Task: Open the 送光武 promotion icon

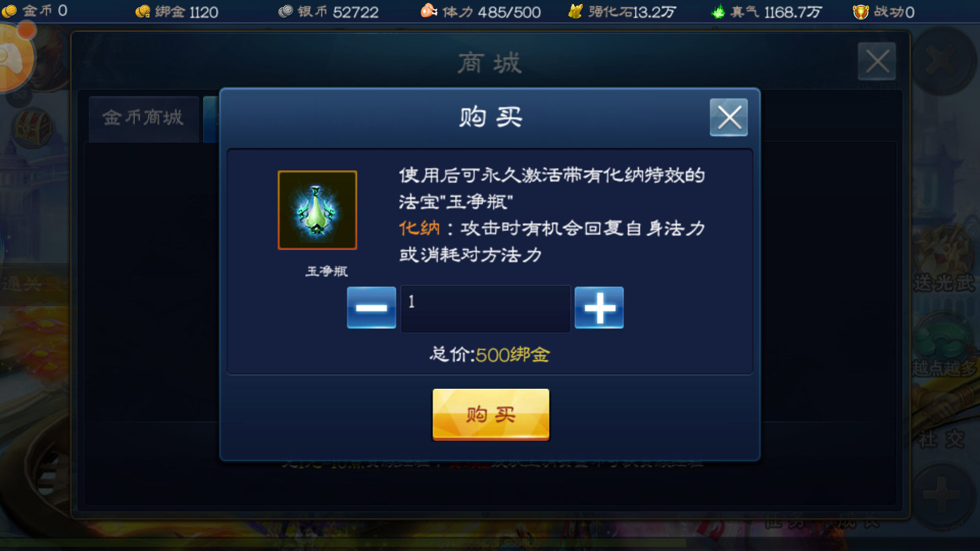Action: point(943,260)
